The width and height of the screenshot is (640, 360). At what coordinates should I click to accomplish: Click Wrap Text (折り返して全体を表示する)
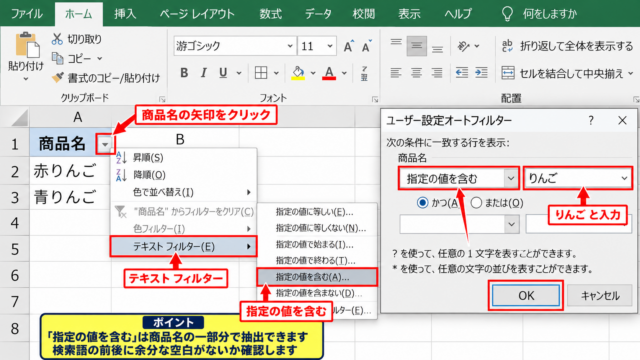click(567, 46)
